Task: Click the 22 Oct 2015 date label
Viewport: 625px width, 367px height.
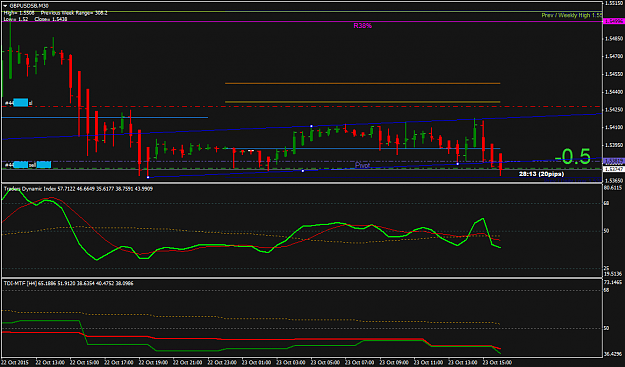Action: point(15,363)
